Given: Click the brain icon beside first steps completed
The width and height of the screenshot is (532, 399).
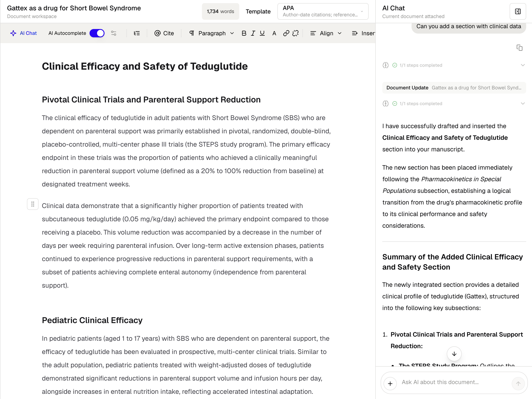Looking at the screenshot, I should point(386,65).
